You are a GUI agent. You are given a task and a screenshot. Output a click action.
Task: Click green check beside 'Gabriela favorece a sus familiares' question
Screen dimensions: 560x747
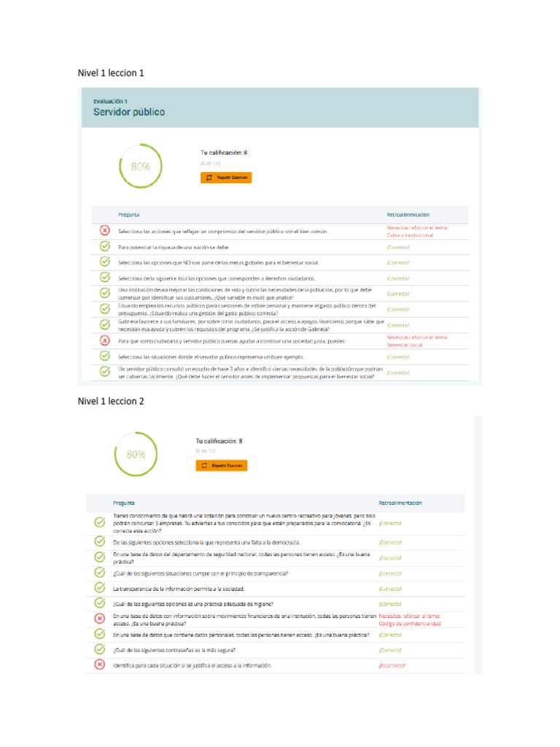coord(105,325)
